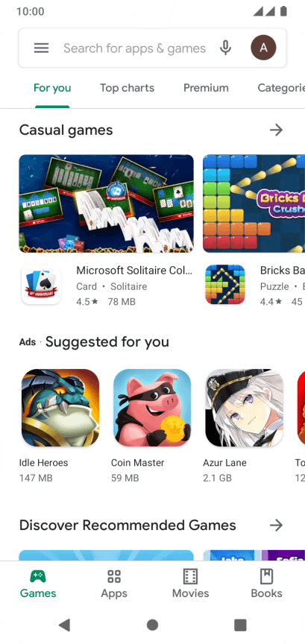305x644 pixels.
Task: Open the hamburger navigation menu
Action: 41,48
